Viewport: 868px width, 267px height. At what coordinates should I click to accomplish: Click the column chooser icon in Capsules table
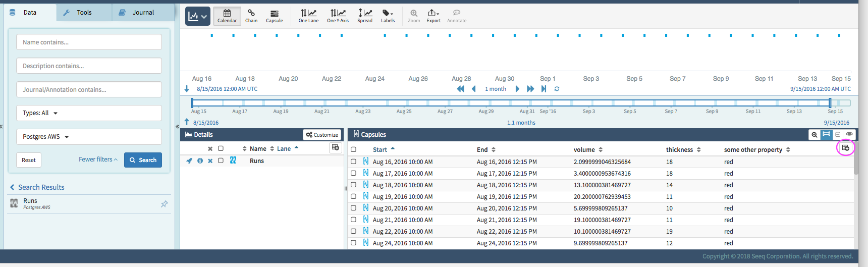[x=845, y=148]
